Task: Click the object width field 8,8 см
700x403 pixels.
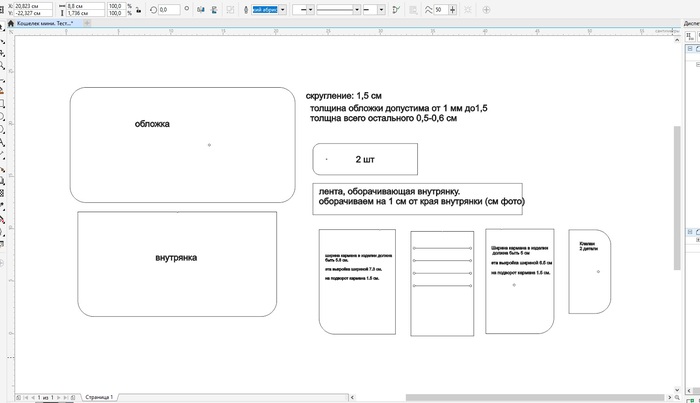Action: pos(85,6)
